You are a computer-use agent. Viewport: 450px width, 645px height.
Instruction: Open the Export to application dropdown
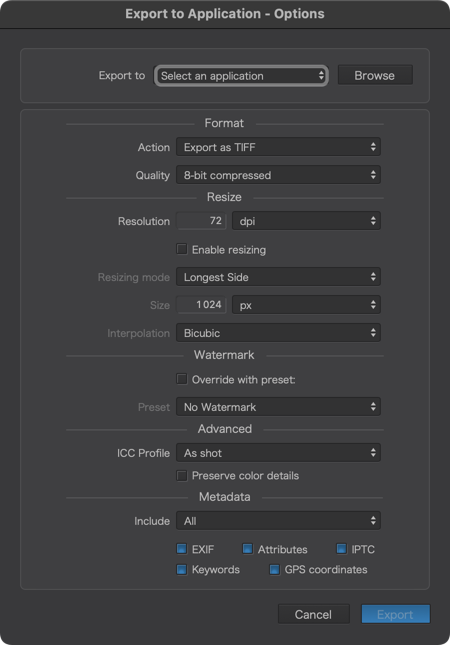click(241, 76)
